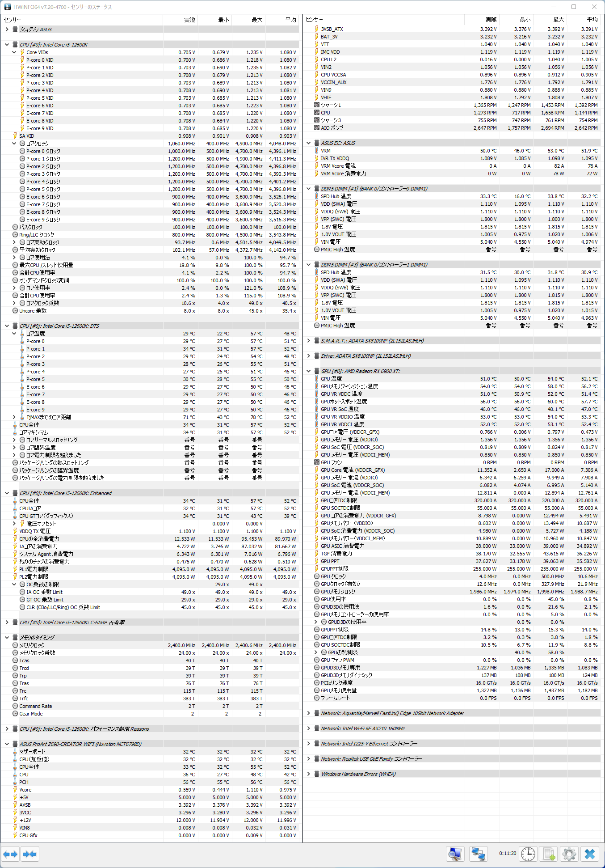Expand TjMAXまでのコア距離 node

[x=14, y=417]
